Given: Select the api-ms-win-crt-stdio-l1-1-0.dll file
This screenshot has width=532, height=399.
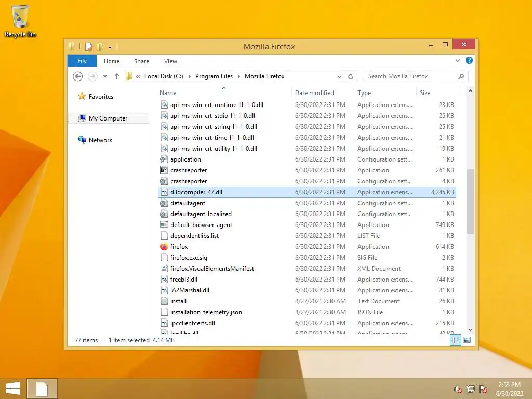Looking at the screenshot, I should click(307, 116).
